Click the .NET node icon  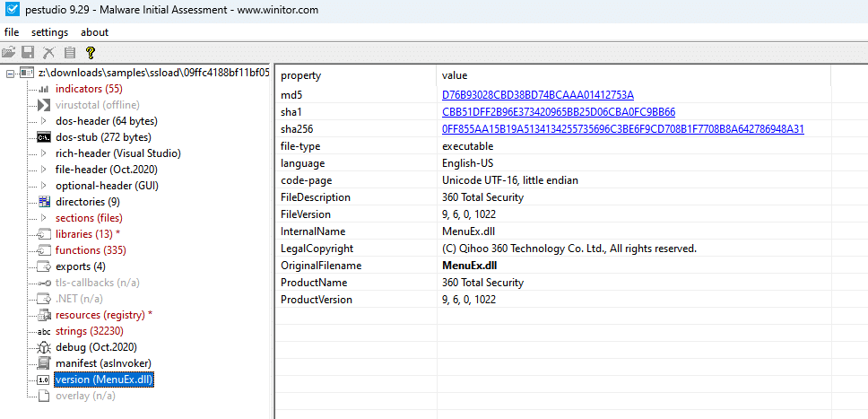pos(44,299)
